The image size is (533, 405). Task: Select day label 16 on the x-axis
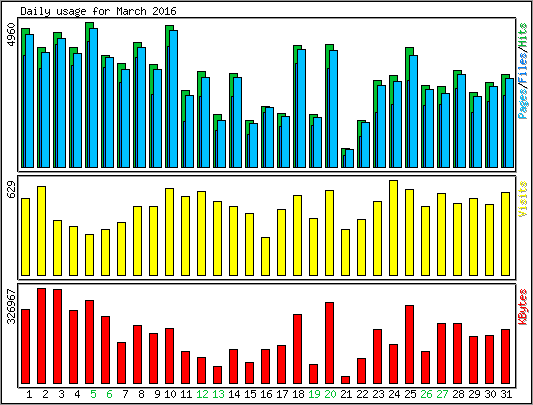pos(266,394)
